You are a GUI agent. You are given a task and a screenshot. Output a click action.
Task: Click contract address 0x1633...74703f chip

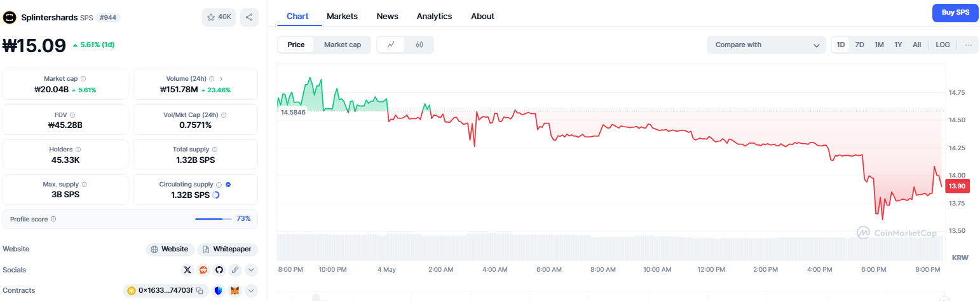click(165, 291)
